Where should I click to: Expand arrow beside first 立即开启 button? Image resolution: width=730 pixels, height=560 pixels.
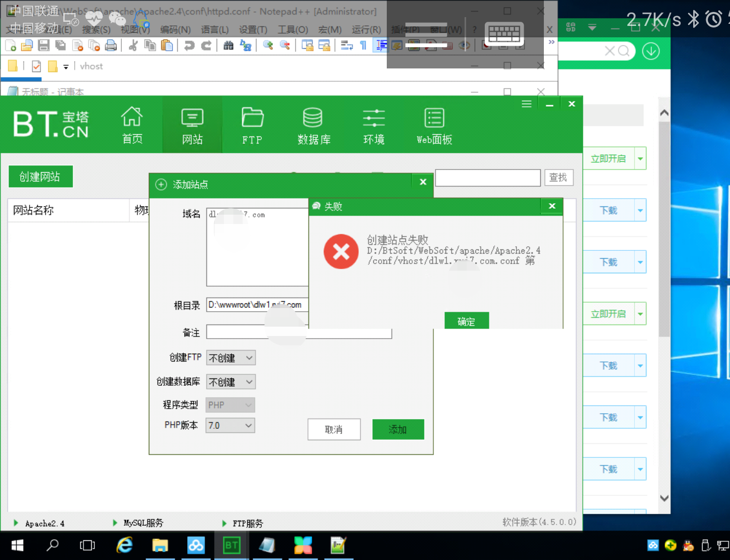(640, 159)
